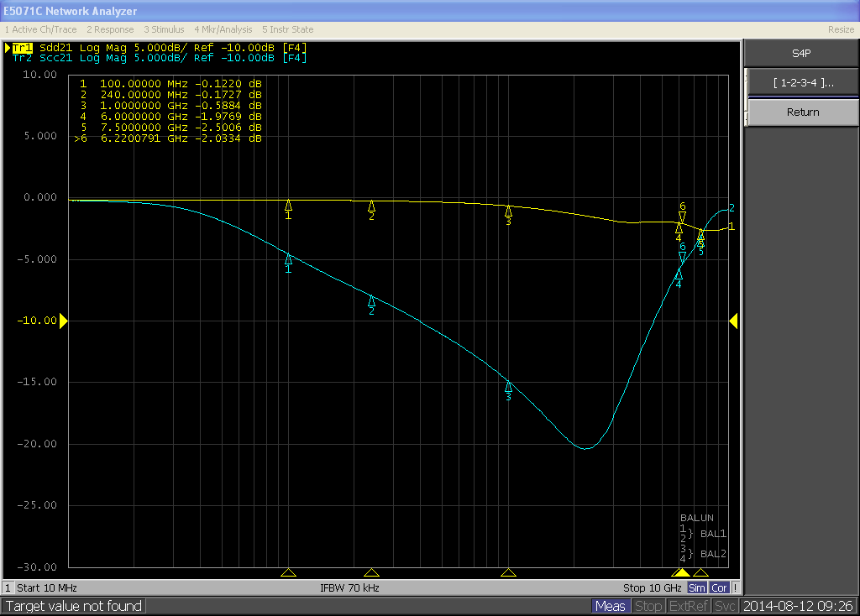Open the Instr State menu
The width and height of the screenshot is (860, 616).
(288, 29)
